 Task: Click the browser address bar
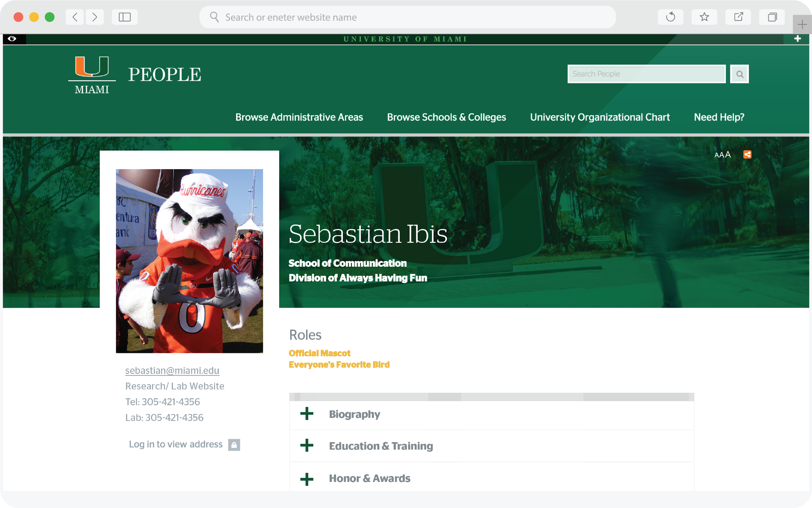pos(407,17)
